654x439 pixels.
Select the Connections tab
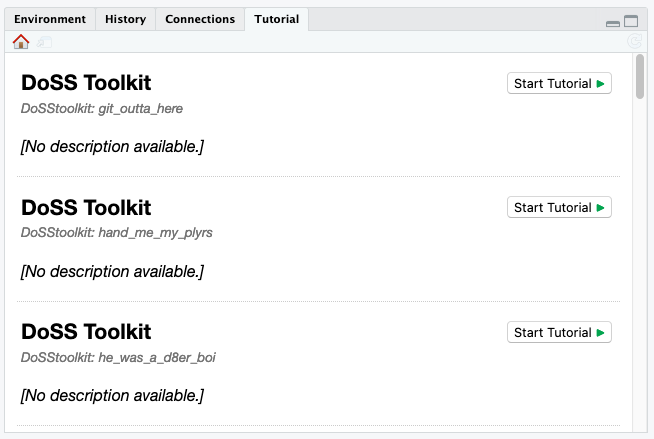click(200, 19)
